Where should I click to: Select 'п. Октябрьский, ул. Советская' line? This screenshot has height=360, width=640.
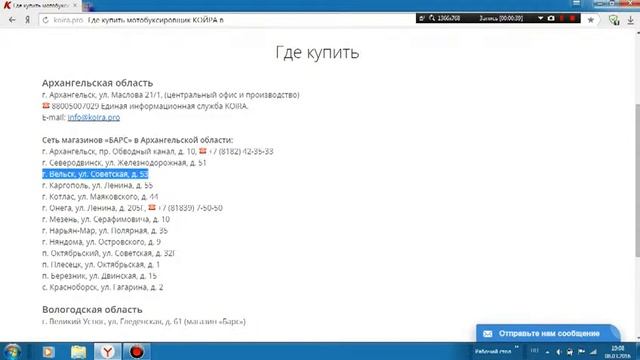109,253
